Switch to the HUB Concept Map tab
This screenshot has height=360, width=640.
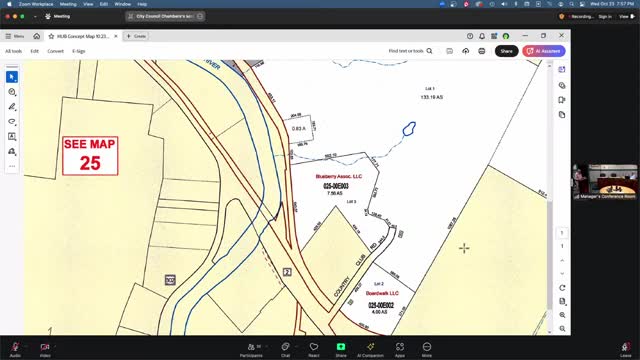tap(83, 36)
